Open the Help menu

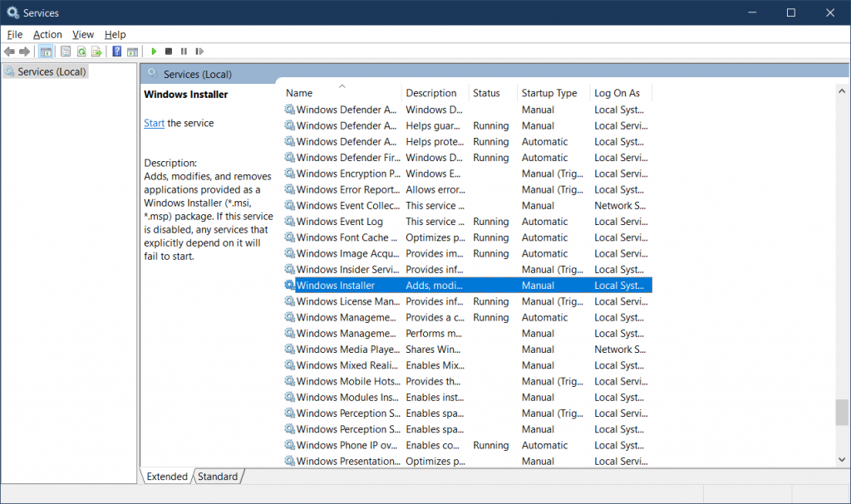(x=115, y=35)
